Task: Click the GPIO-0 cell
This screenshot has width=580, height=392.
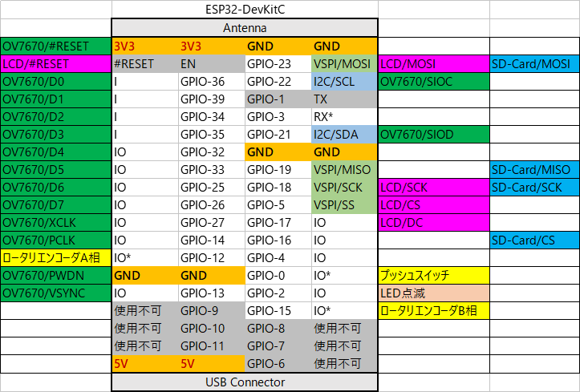Action: (278, 275)
